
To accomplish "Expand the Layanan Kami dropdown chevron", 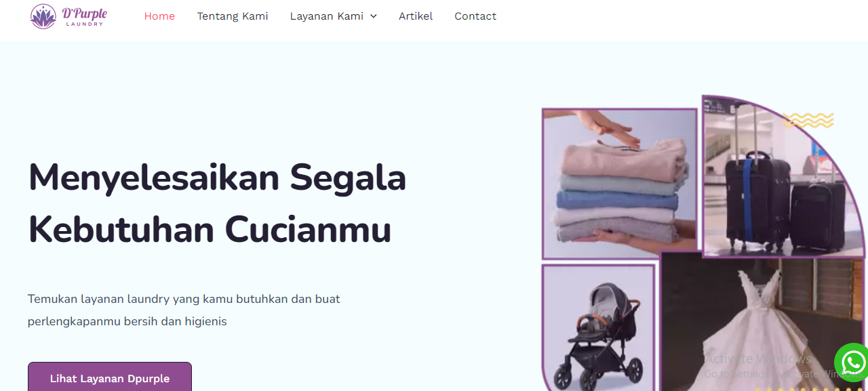I will [374, 16].
